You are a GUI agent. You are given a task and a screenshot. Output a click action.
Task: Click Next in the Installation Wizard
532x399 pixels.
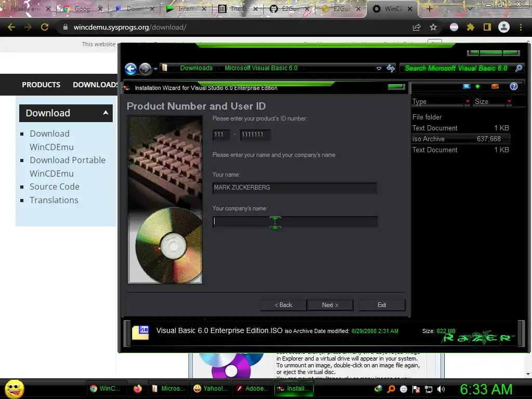330,305
